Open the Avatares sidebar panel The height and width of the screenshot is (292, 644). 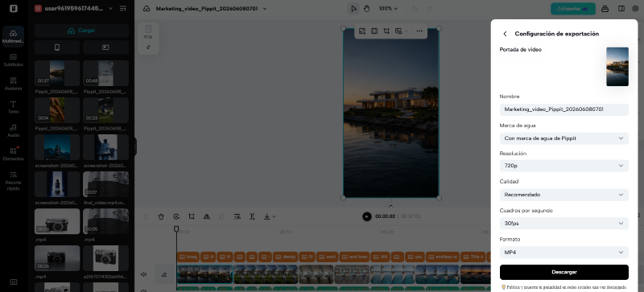(x=13, y=84)
